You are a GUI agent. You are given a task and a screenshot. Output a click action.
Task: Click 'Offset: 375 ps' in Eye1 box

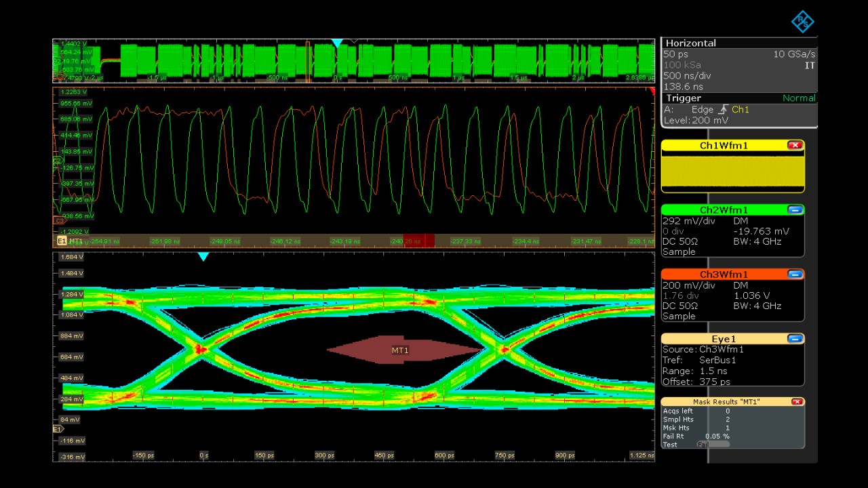pos(696,382)
